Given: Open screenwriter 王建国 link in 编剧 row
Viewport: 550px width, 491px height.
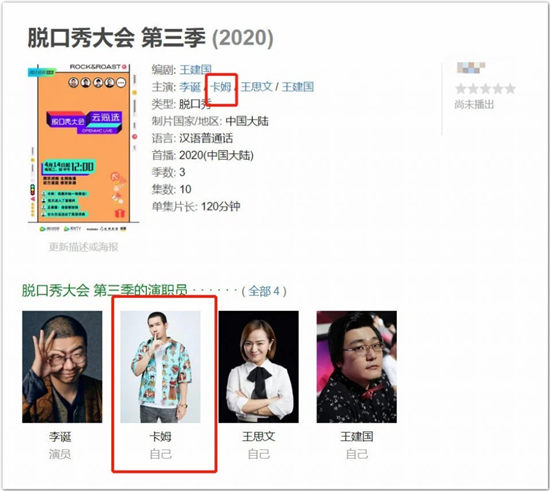Looking at the screenshot, I should pyautogui.click(x=196, y=69).
